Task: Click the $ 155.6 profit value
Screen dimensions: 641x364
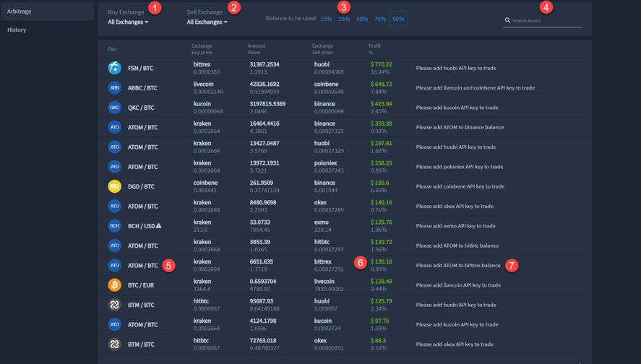Action: click(380, 183)
